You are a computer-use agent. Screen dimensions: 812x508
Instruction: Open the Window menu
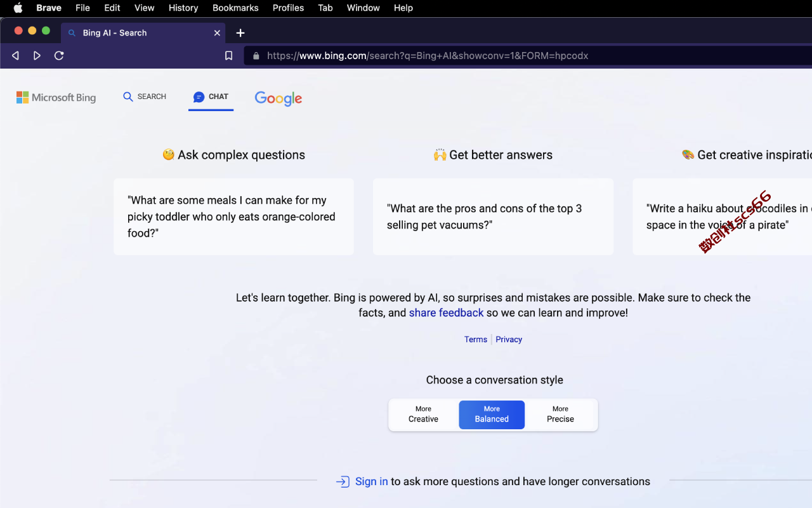pos(363,8)
